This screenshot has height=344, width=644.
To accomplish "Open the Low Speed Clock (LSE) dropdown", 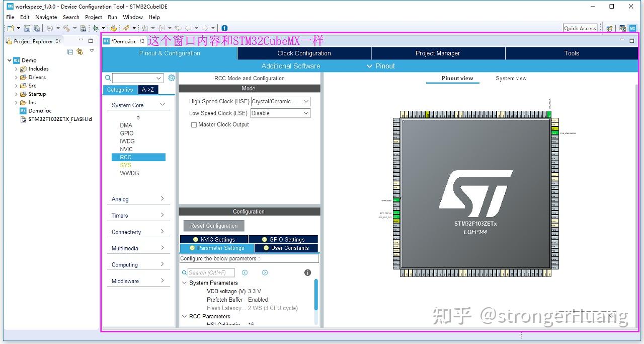I will (306, 113).
